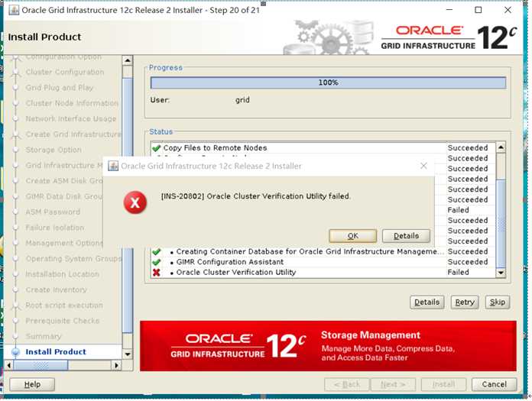
Task: Select Network Interface Usage step
Action: pos(71,118)
